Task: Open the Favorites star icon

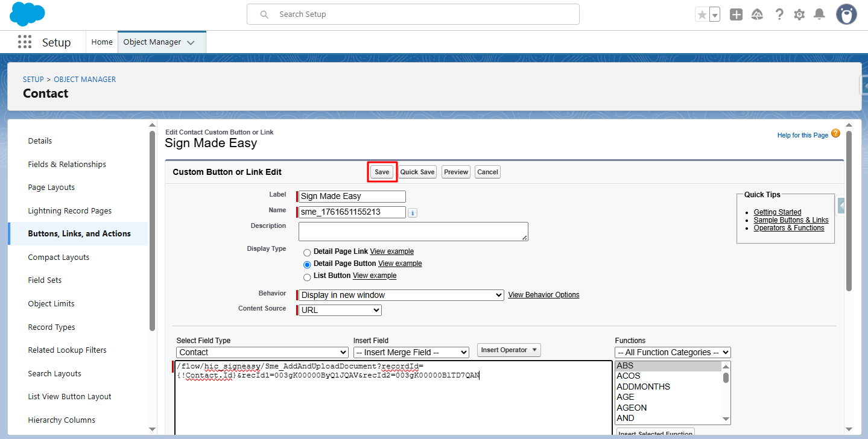Action: pos(702,14)
